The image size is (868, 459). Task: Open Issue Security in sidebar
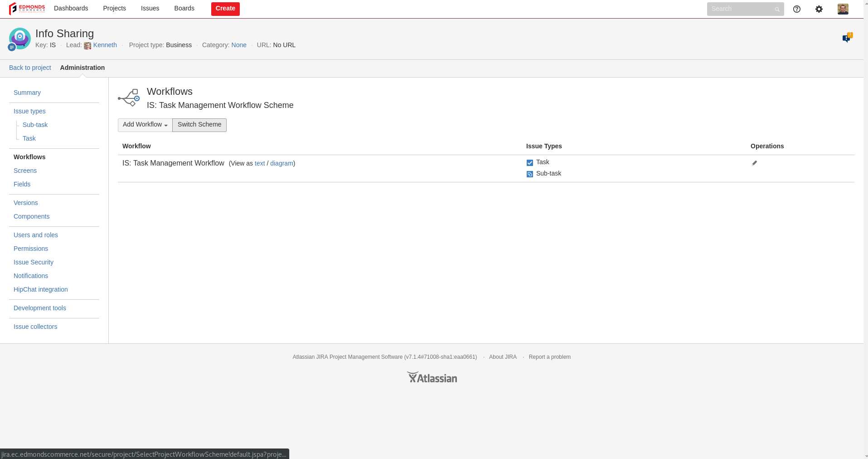coord(34,262)
